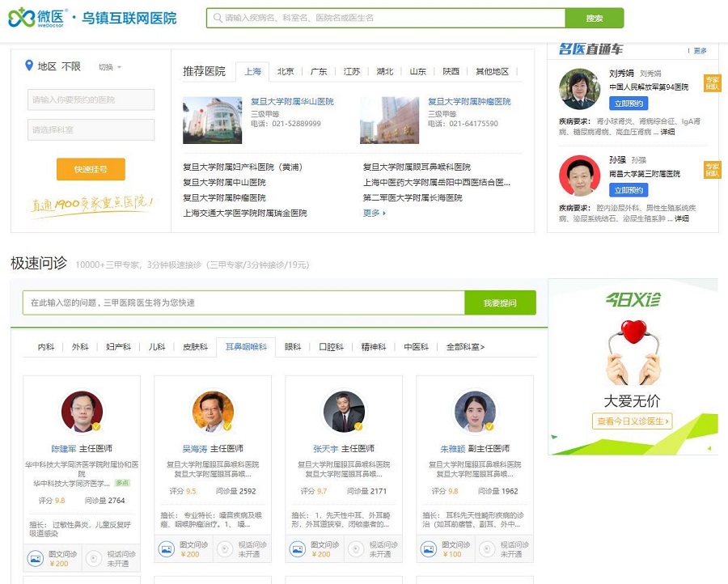Click 陈建军 doctor avatar
Image resolution: width=728 pixels, height=584 pixels.
coord(82,412)
